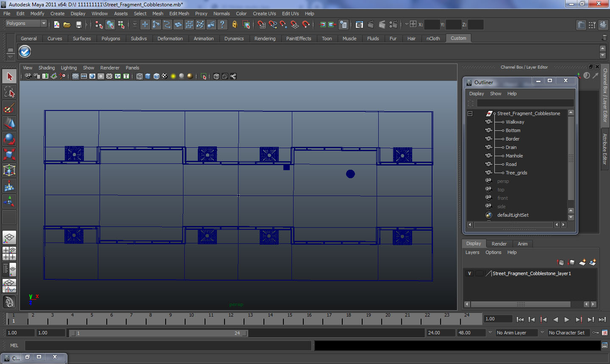Open the Render tab in Layer Editor
Image resolution: width=610 pixels, height=364 pixels.
pyautogui.click(x=499, y=244)
